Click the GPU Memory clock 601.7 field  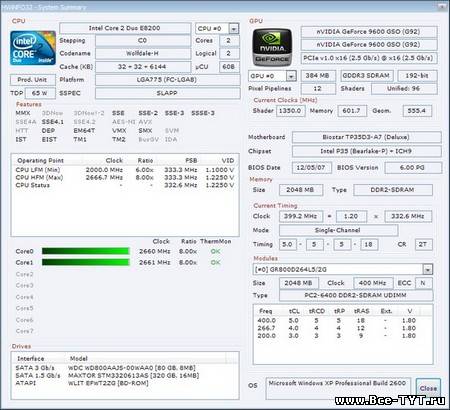click(352, 111)
